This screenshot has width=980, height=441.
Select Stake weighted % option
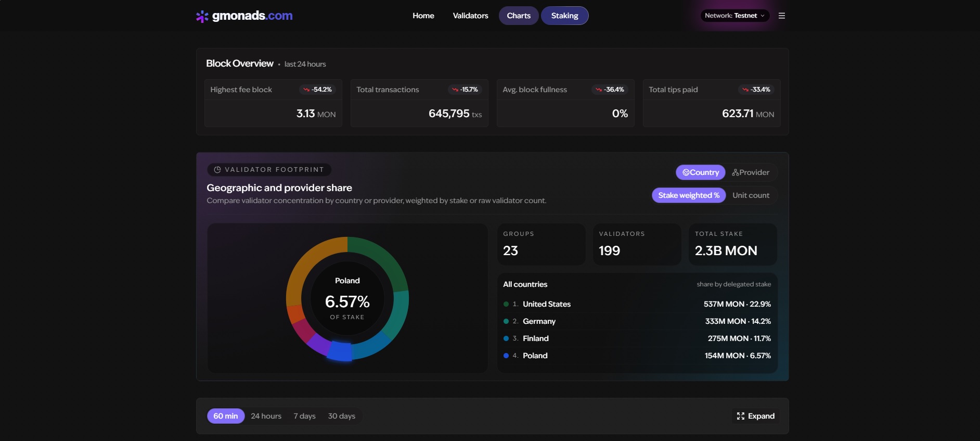pos(688,195)
